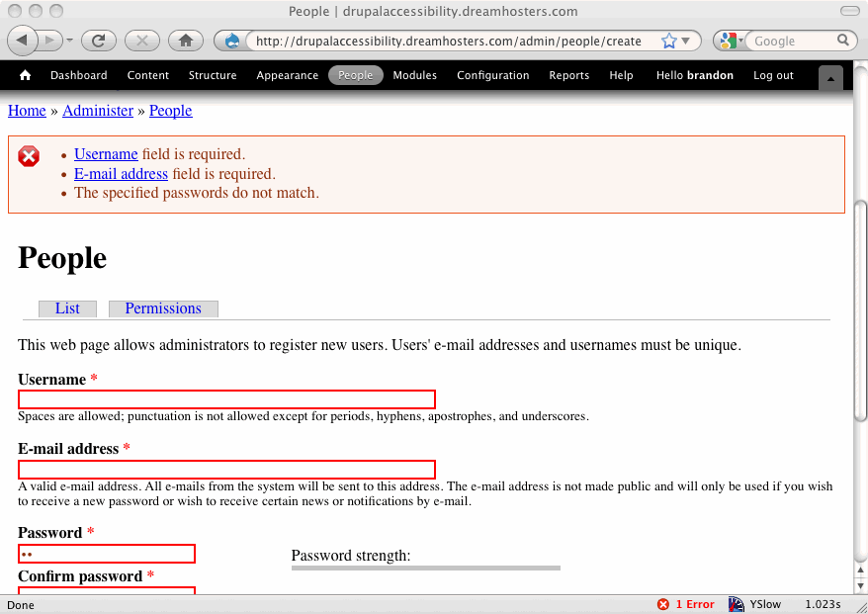Open the address bar history dropdown arrow
This screenshot has height=614, width=868.
[685, 41]
